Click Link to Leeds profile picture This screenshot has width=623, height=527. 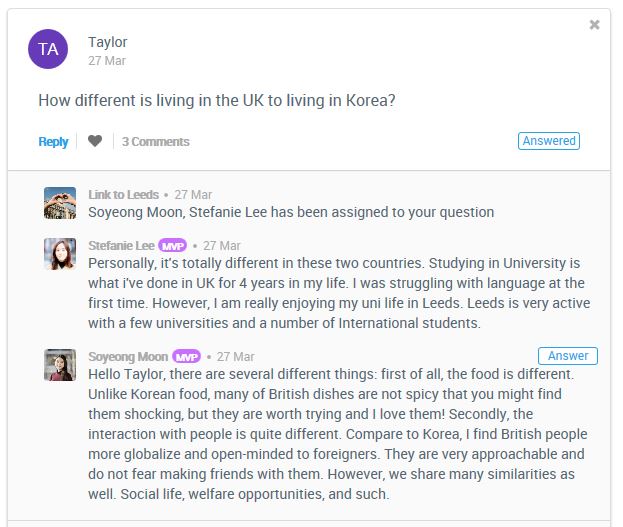point(60,203)
